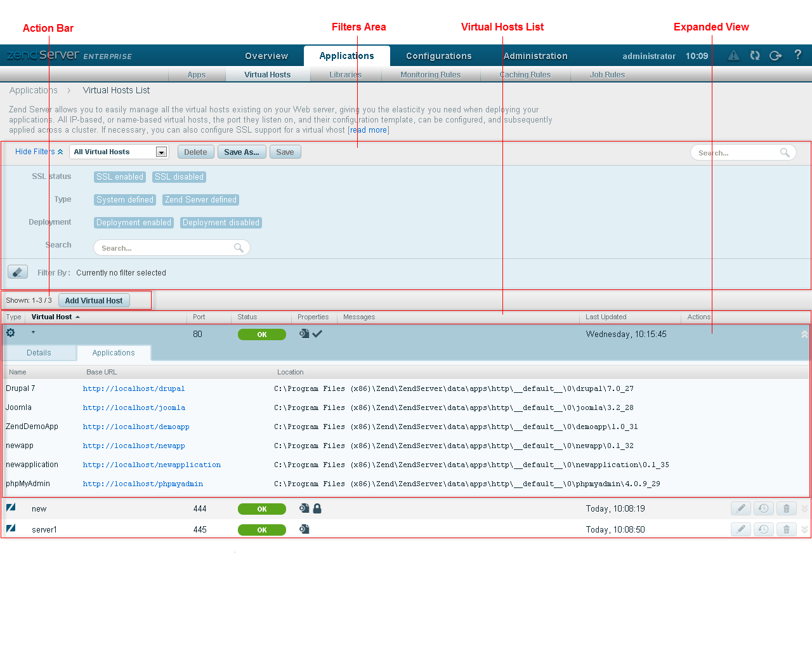812x655 pixels.
Task: Open the http://localhost/joomla link
Action: tap(134, 407)
